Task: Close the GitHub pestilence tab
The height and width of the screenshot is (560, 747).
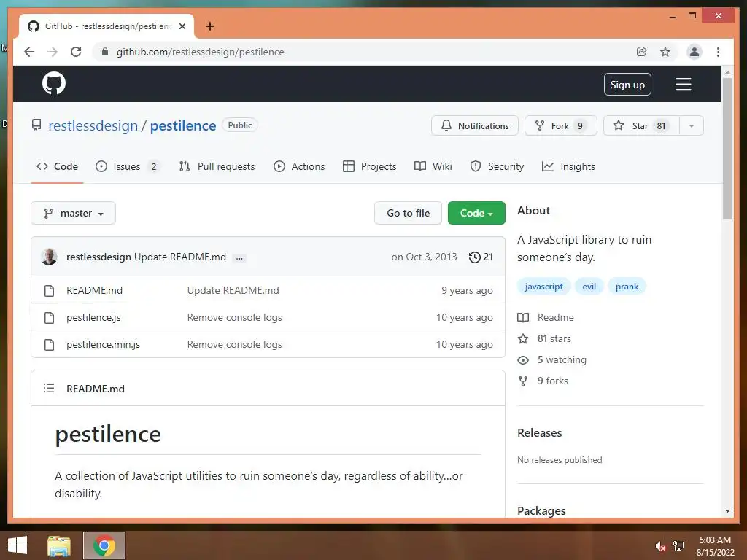Action: [x=182, y=26]
